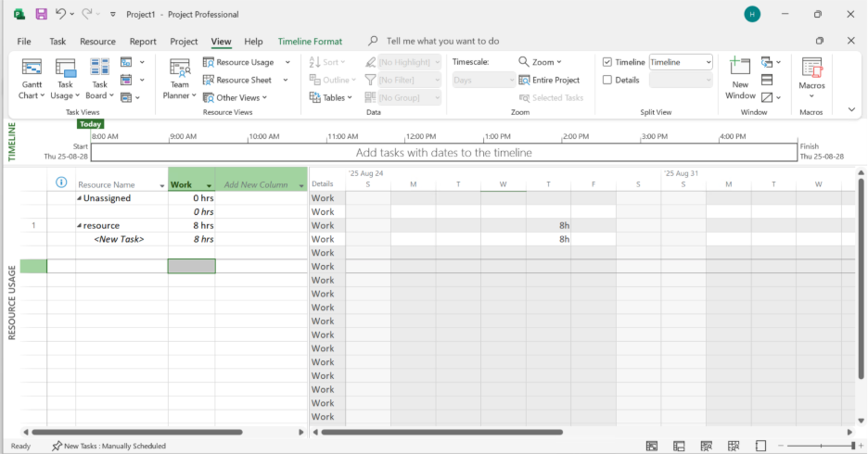
Task: Select the Unassigned 0 hrs cell
Action: click(x=192, y=198)
